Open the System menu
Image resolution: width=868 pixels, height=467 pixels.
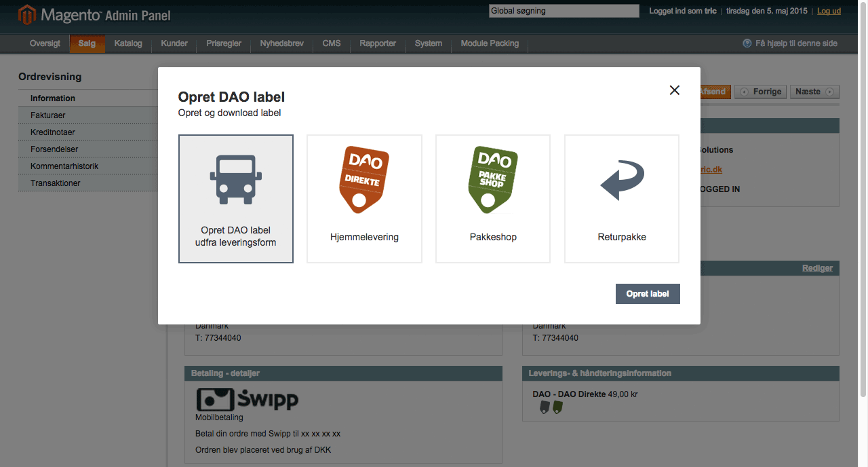click(428, 43)
